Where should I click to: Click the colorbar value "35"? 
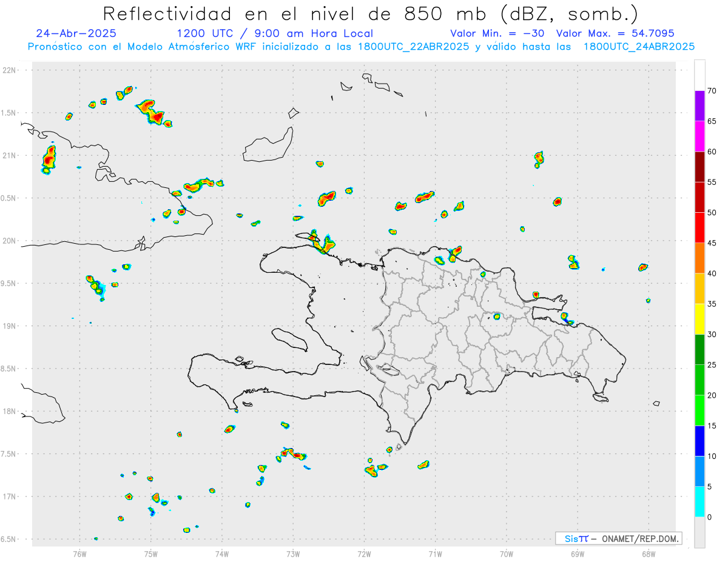[712, 304]
